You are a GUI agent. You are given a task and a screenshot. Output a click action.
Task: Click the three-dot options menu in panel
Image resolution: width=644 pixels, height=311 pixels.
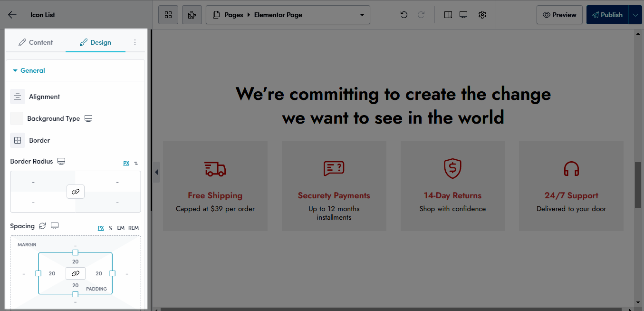135,42
